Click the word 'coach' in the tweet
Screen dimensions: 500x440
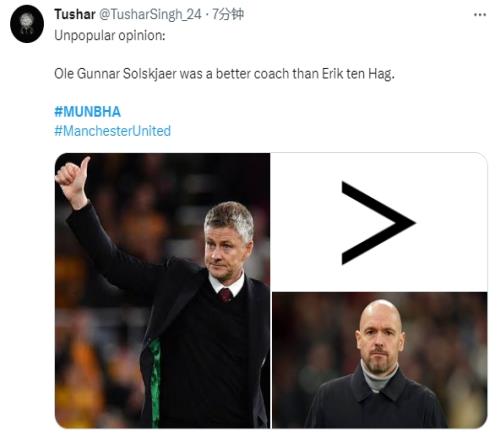[x=271, y=74]
